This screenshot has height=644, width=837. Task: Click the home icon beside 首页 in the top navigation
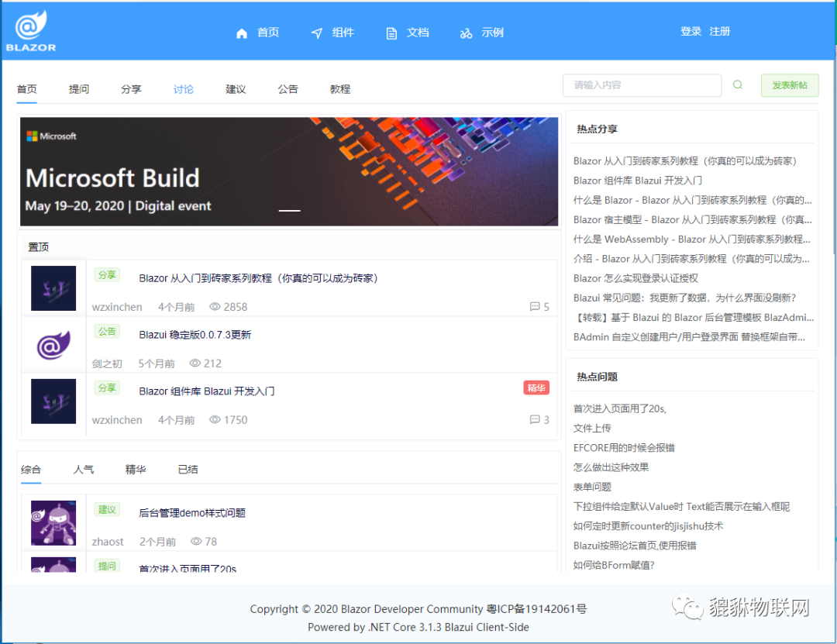click(x=242, y=33)
